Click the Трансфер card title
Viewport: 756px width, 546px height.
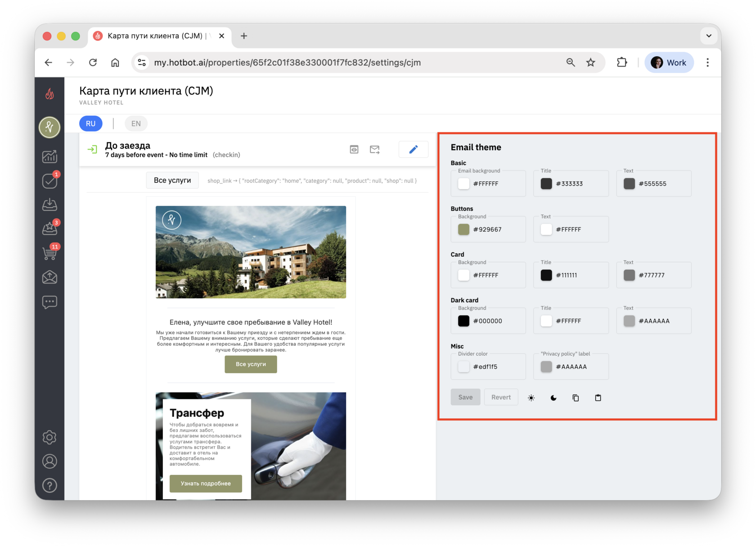[197, 413]
